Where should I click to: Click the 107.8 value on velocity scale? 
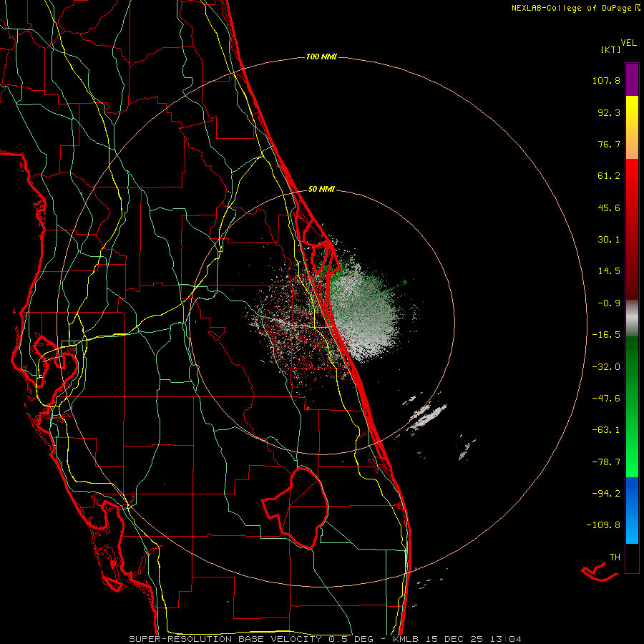(606, 80)
